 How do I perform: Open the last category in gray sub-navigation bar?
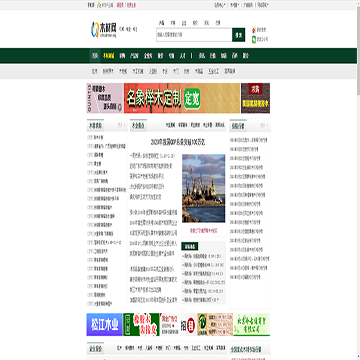pos(230,71)
